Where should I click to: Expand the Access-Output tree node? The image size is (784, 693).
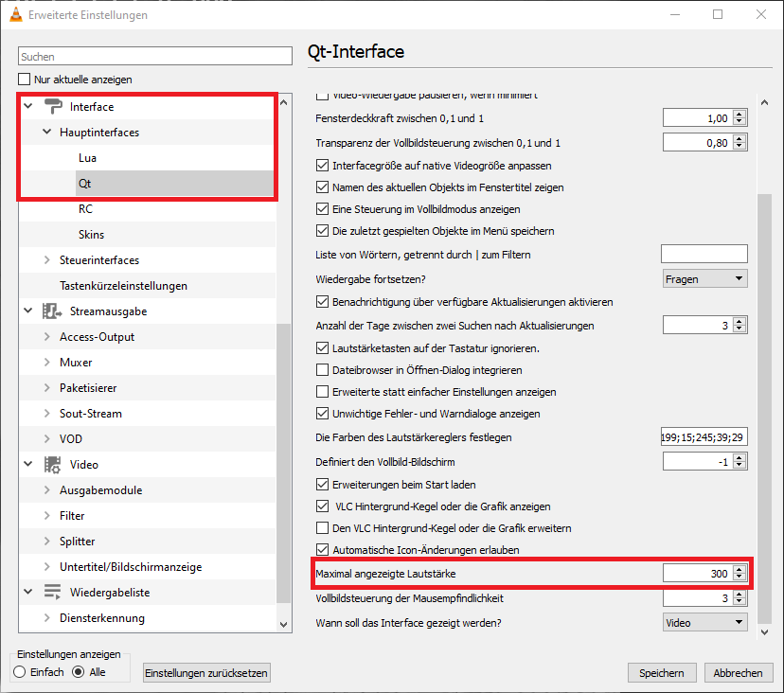pos(47,337)
